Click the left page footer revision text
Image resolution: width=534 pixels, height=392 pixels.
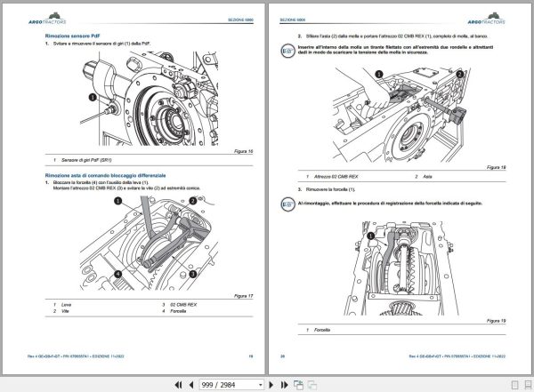tap(76, 356)
